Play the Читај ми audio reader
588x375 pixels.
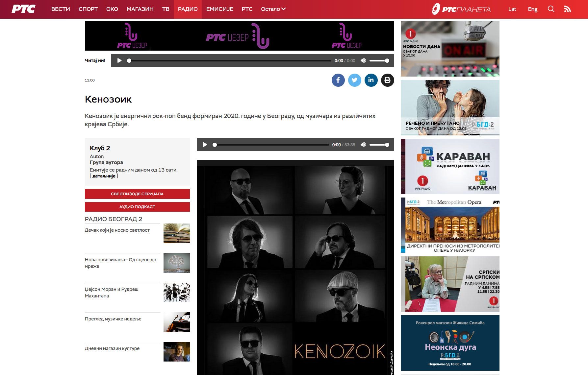(x=119, y=60)
